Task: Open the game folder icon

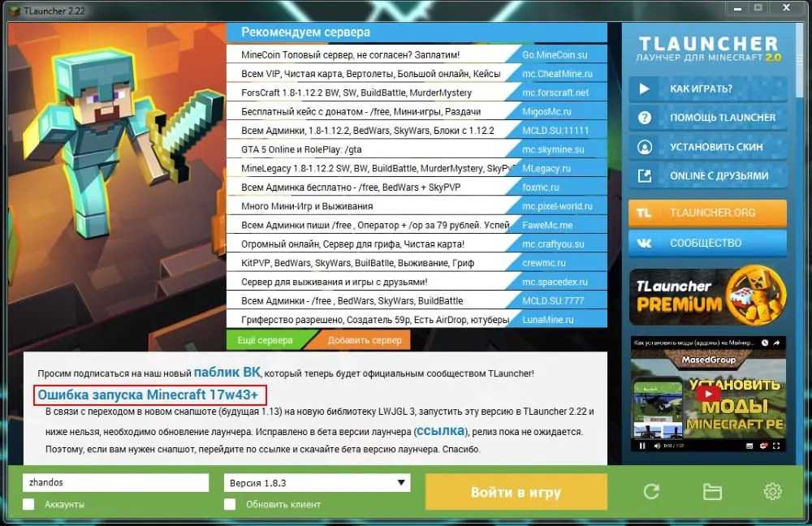Action: pos(712,491)
